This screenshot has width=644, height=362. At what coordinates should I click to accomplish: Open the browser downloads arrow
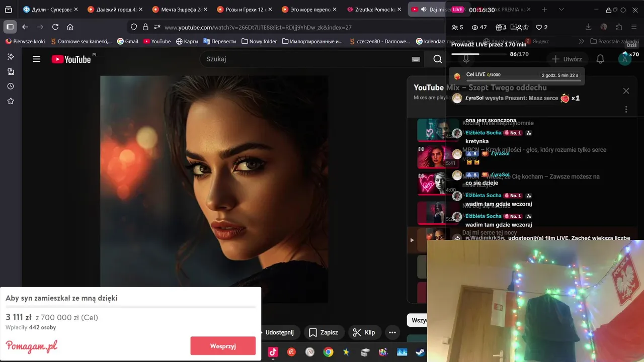coord(589,27)
